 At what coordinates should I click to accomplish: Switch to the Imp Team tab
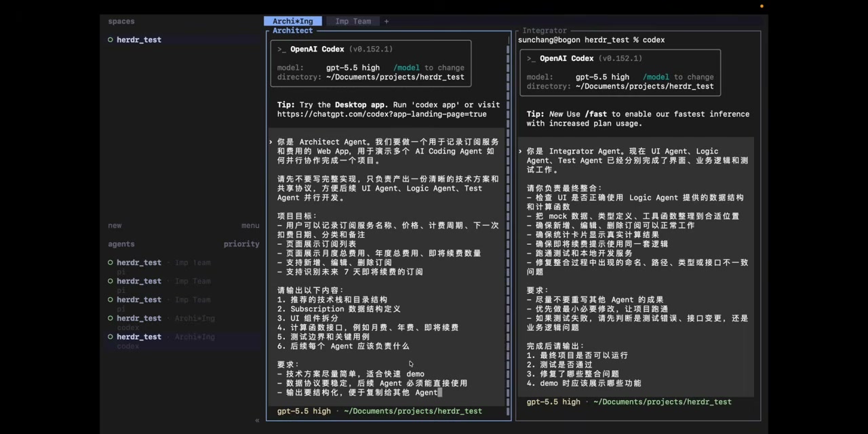click(353, 21)
